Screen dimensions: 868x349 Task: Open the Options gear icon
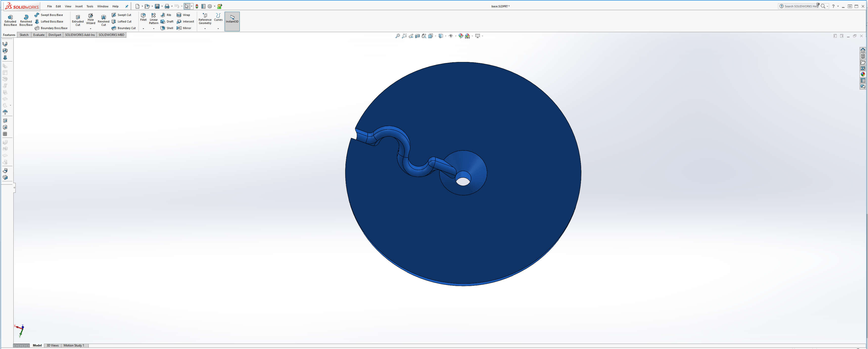point(209,6)
